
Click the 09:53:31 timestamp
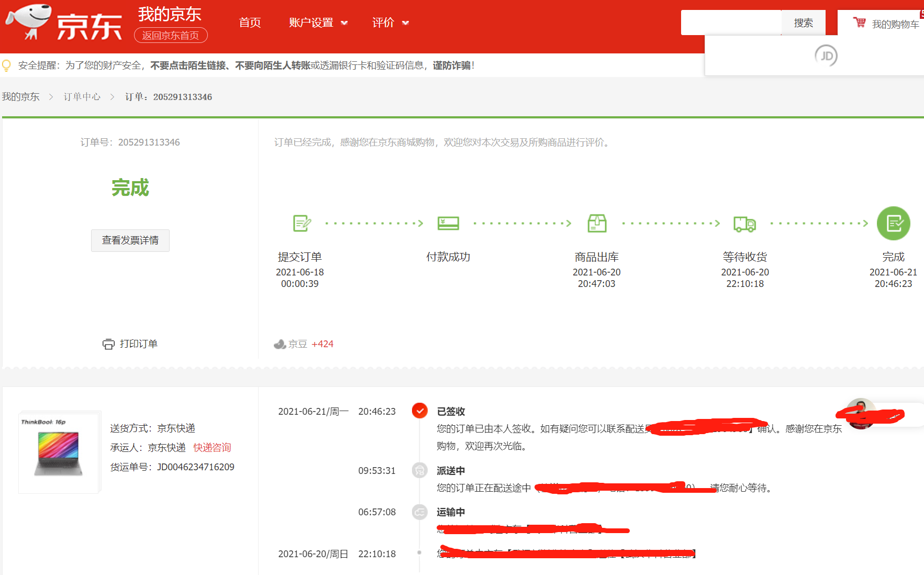click(377, 471)
